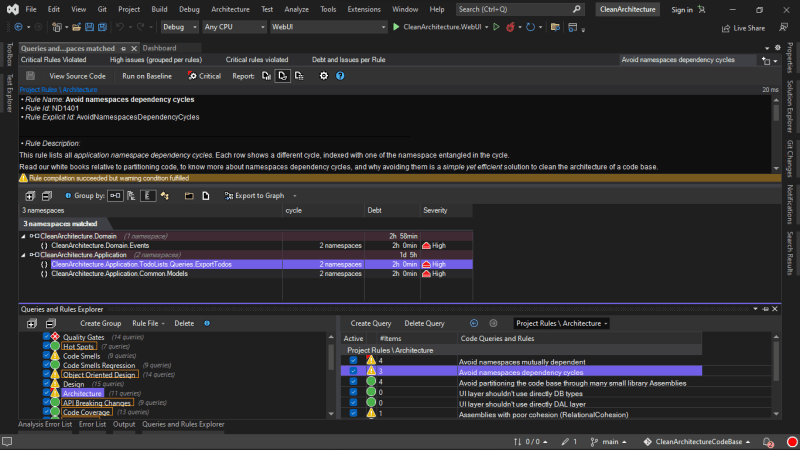
Task: Open the WebUI startup project dropdown
Action: 328,27
